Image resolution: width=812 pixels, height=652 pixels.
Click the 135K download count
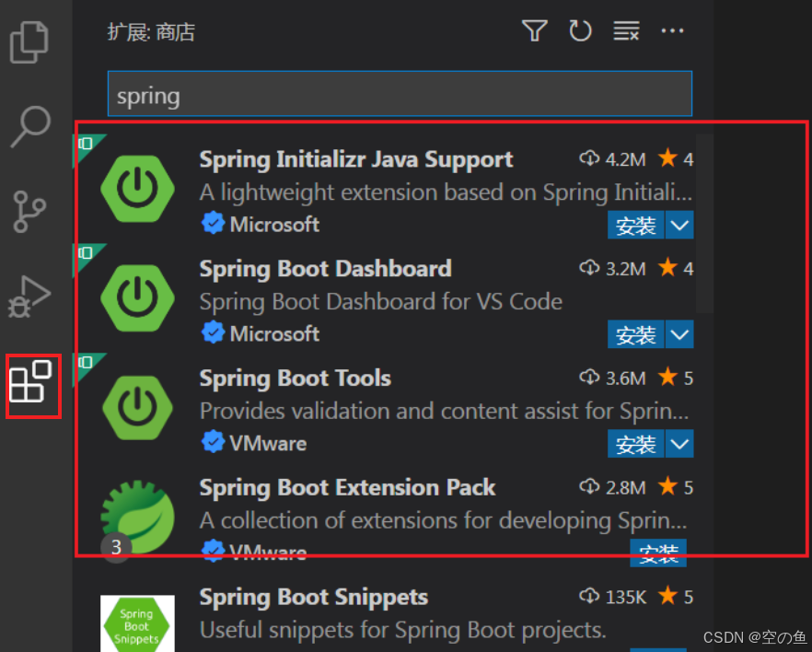(612, 597)
